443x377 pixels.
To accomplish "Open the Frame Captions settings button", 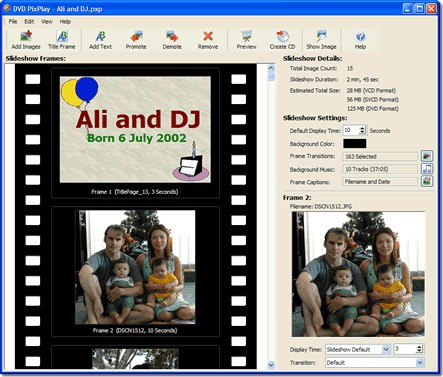I will [427, 181].
